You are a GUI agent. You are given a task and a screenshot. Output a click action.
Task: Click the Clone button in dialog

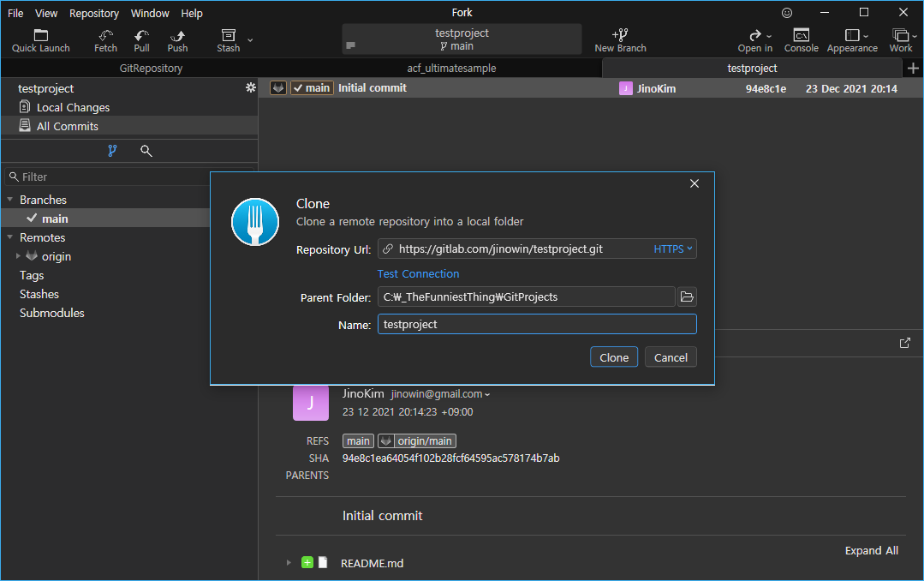coord(614,357)
